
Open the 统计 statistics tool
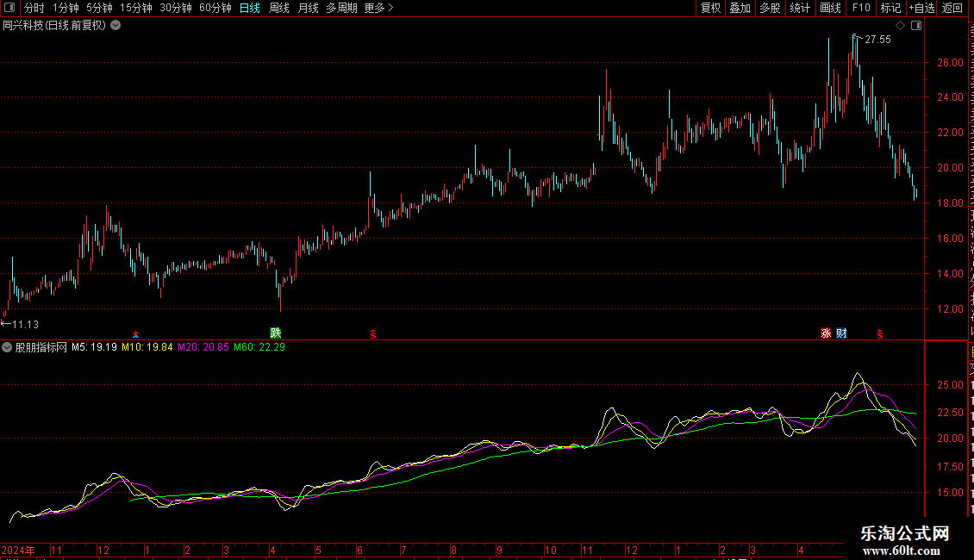(x=800, y=8)
